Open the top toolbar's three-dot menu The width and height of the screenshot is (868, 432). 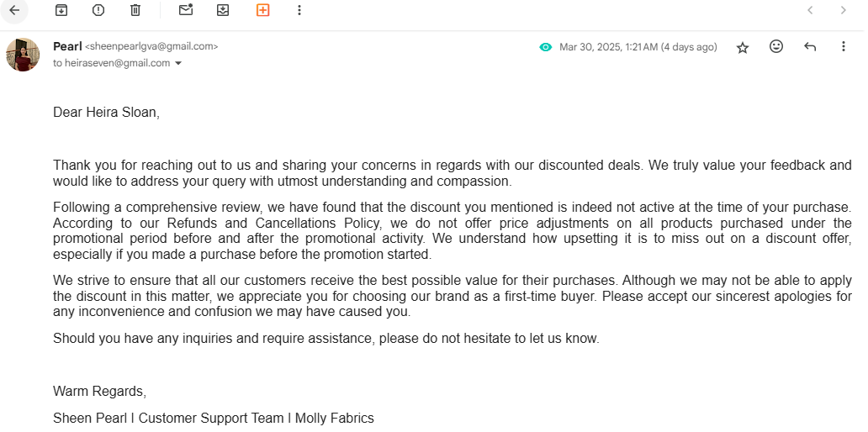299,10
